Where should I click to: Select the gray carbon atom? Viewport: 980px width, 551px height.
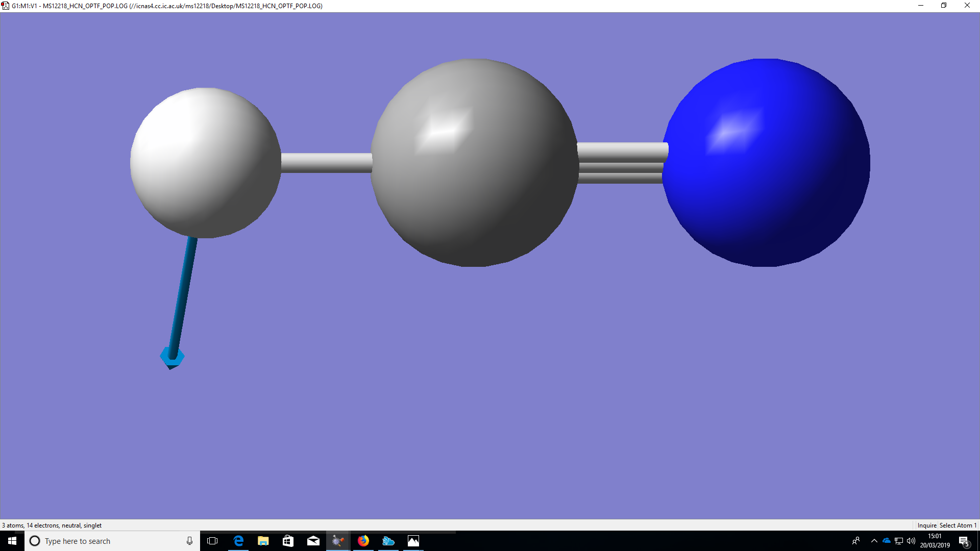point(475,162)
